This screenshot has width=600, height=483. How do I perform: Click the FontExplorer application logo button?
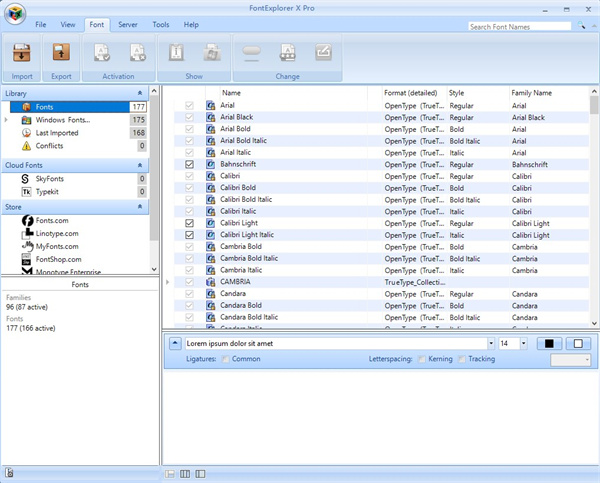tap(14, 13)
